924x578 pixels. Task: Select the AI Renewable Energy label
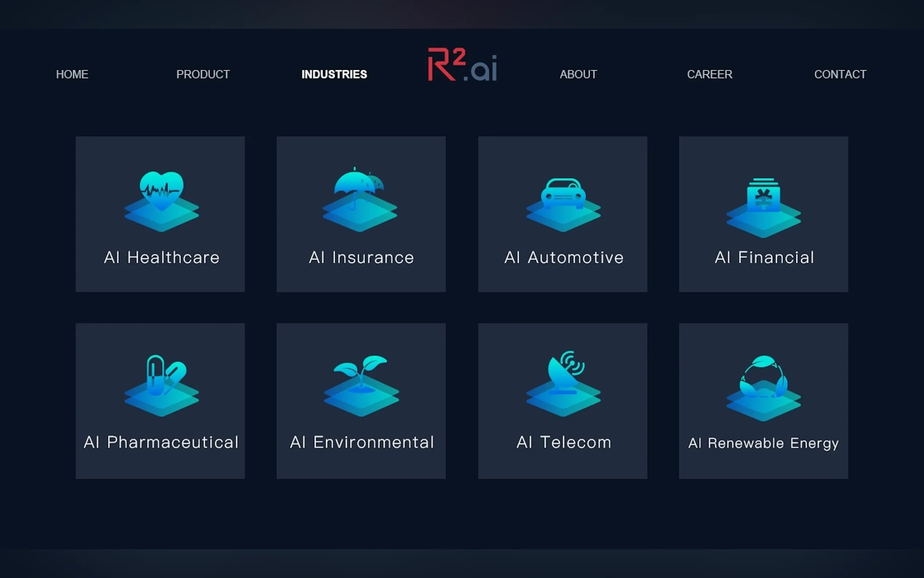(763, 443)
